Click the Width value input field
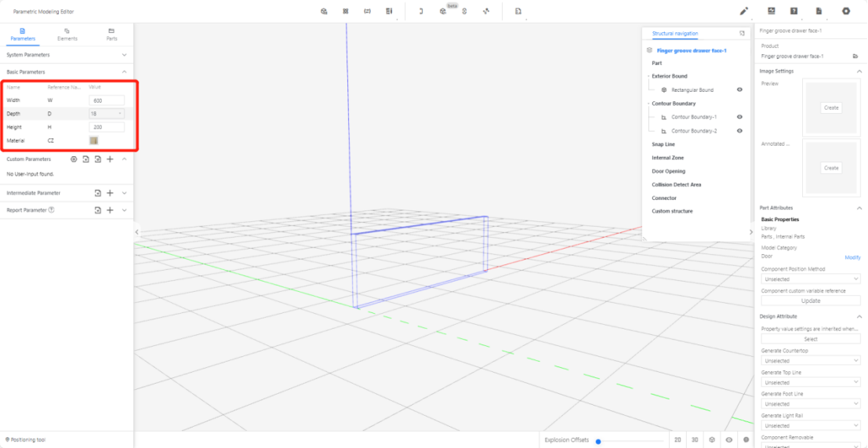The width and height of the screenshot is (868, 448). [x=107, y=100]
